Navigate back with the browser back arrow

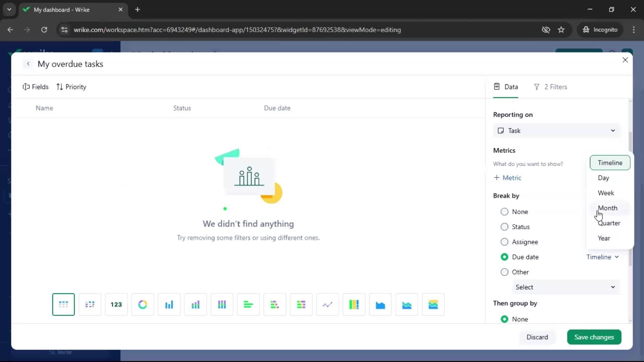10,29
